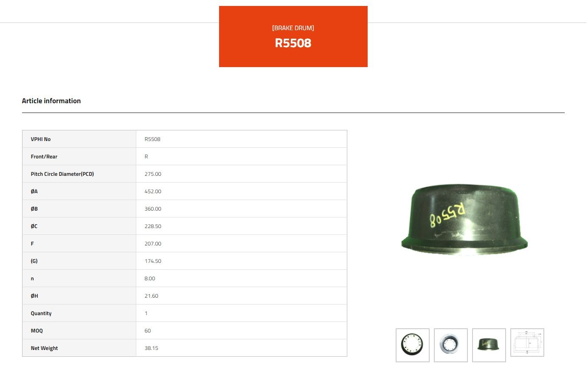
Task: View the side-profile brake drum thumbnail
Action: pos(489,345)
